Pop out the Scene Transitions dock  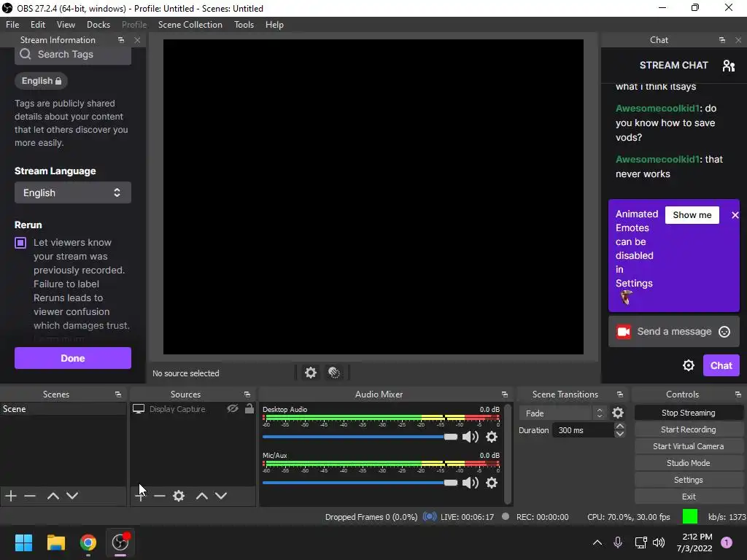620,394
